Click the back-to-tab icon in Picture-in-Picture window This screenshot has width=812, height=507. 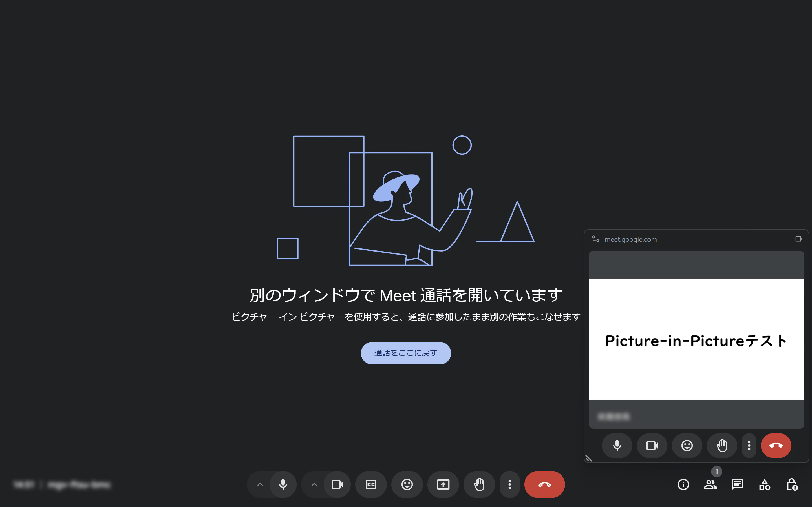[799, 239]
